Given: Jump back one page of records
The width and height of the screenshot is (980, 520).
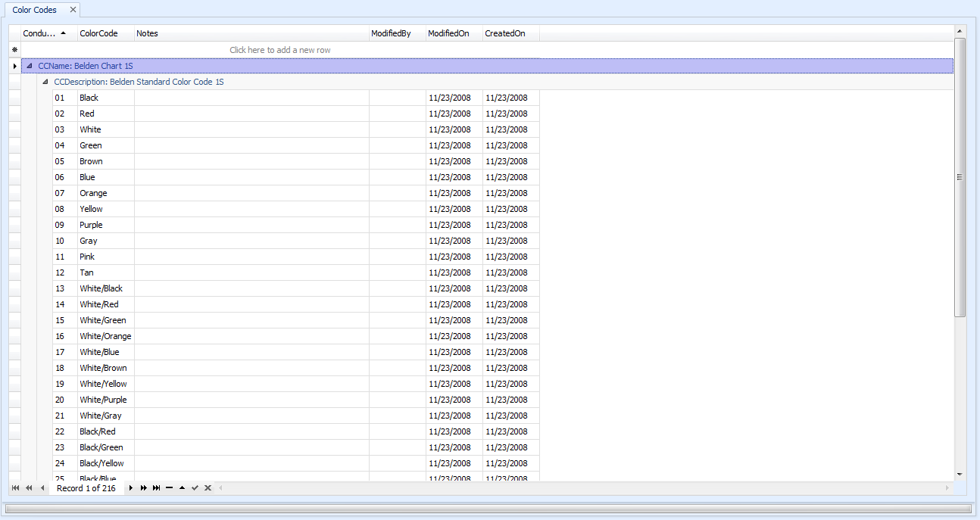Looking at the screenshot, I should coord(29,488).
